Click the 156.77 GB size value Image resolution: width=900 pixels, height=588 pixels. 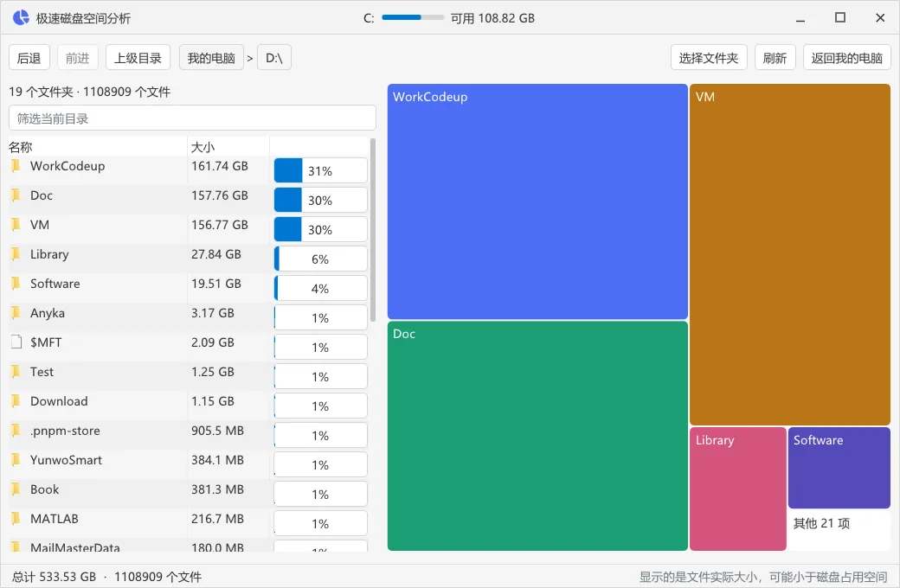(220, 225)
